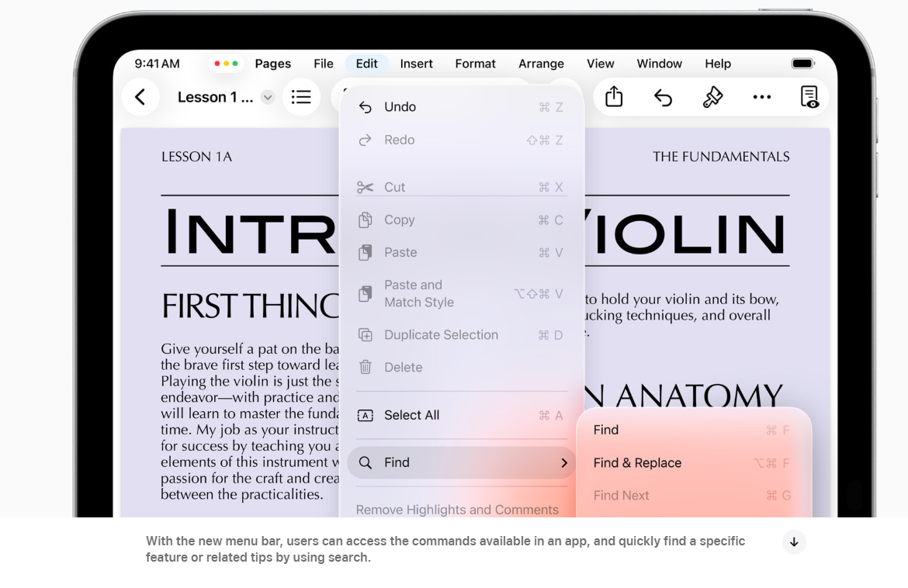The width and height of the screenshot is (908, 588).
Task: Choose Find Next in submenu
Action: click(x=692, y=496)
